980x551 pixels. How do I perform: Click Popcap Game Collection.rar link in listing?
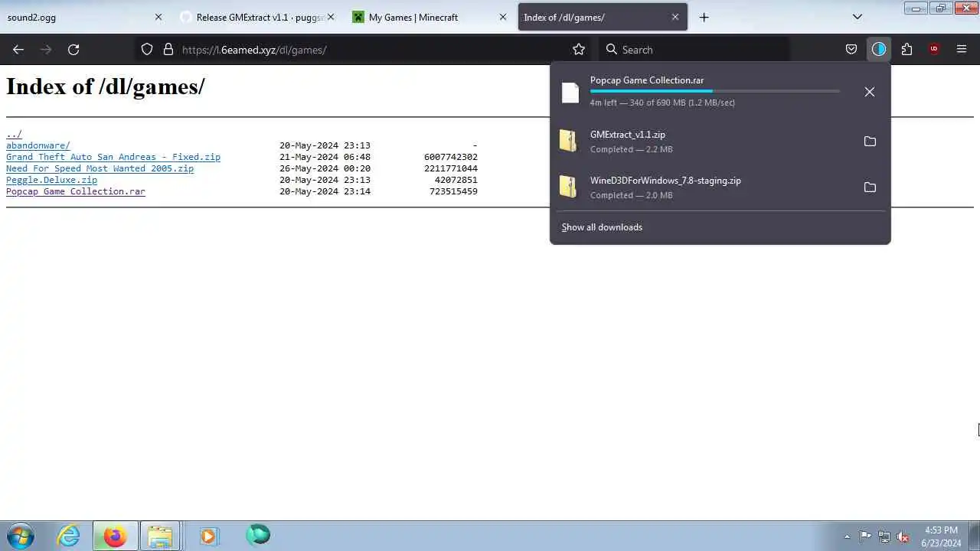pyautogui.click(x=76, y=191)
